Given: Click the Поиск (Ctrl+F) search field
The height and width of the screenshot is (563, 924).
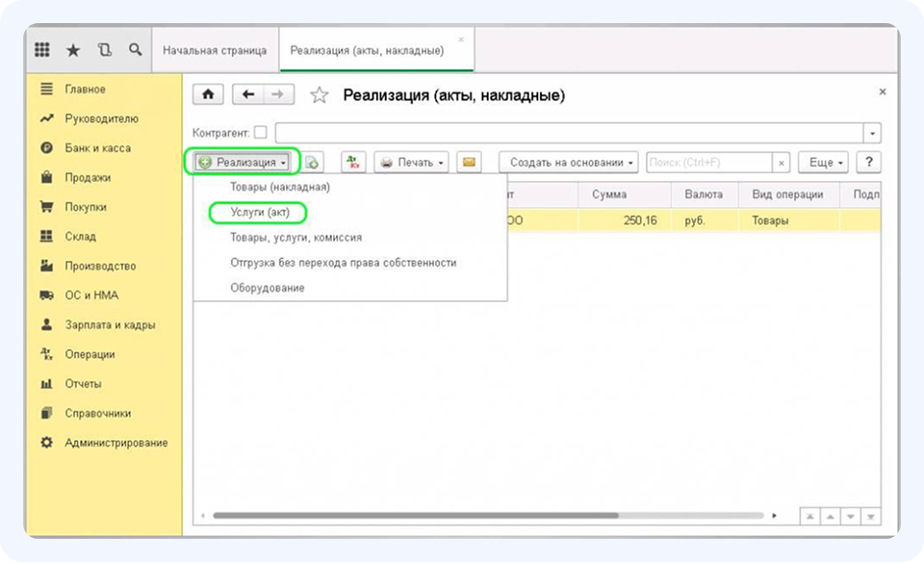Looking at the screenshot, I should point(709,163).
